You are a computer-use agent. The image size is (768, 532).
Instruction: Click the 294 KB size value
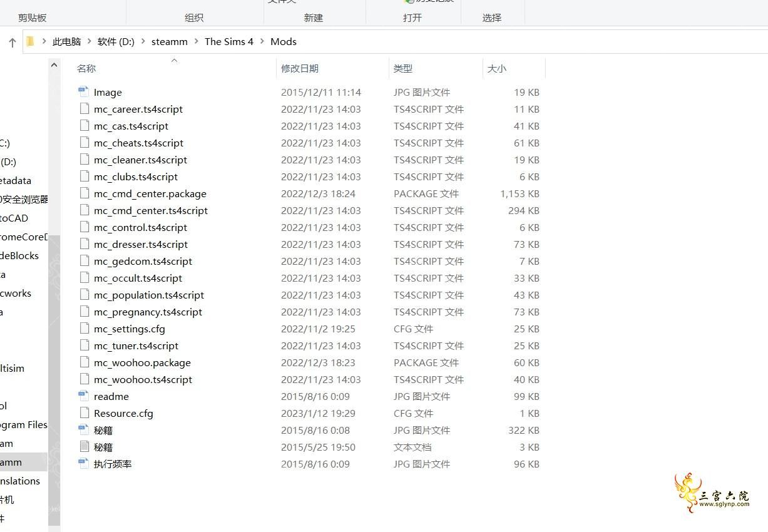coord(524,210)
